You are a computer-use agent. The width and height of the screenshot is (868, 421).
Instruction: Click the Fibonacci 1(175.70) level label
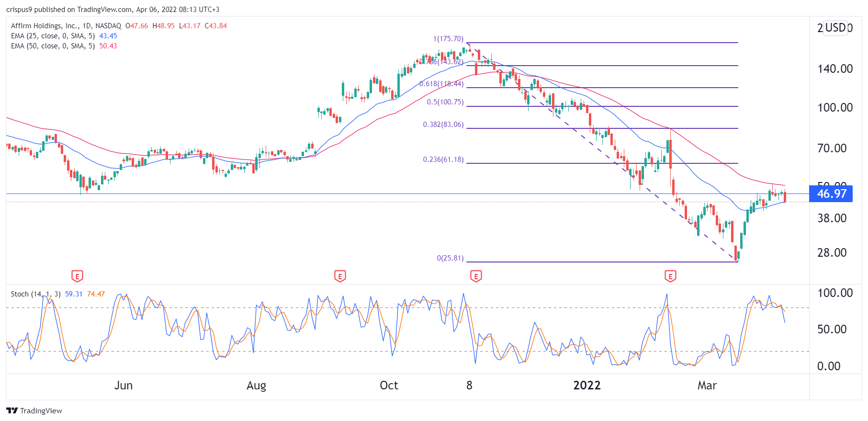[x=448, y=39]
